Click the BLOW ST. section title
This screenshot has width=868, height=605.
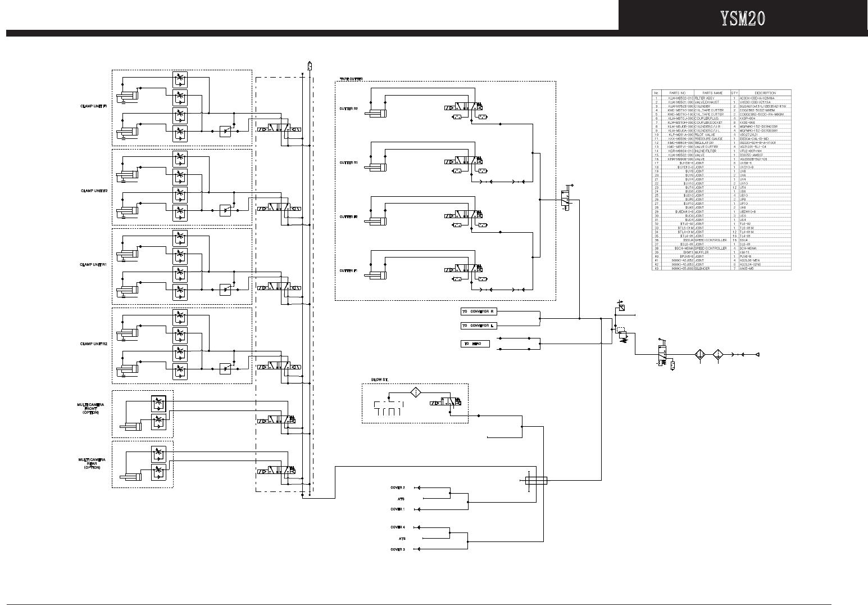coord(380,380)
